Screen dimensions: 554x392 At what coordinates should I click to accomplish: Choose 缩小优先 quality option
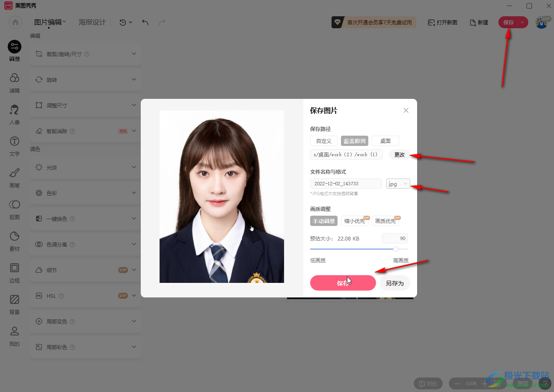click(355, 221)
